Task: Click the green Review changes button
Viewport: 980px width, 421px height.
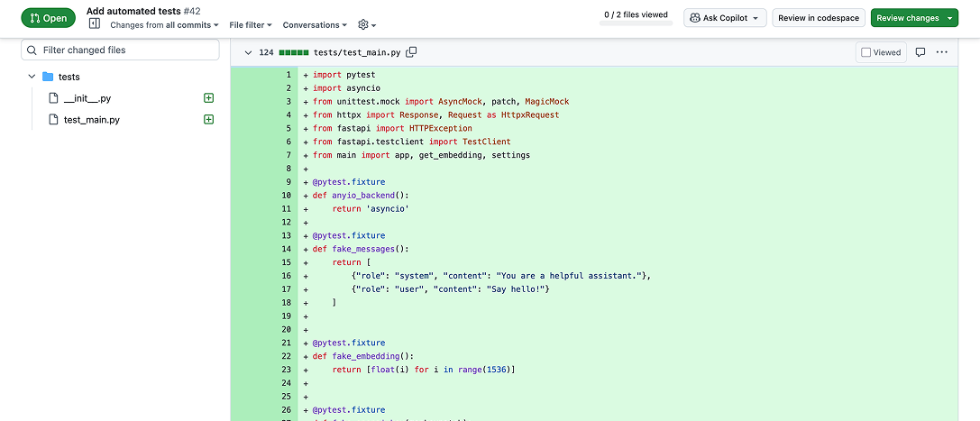Action: [914, 18]
